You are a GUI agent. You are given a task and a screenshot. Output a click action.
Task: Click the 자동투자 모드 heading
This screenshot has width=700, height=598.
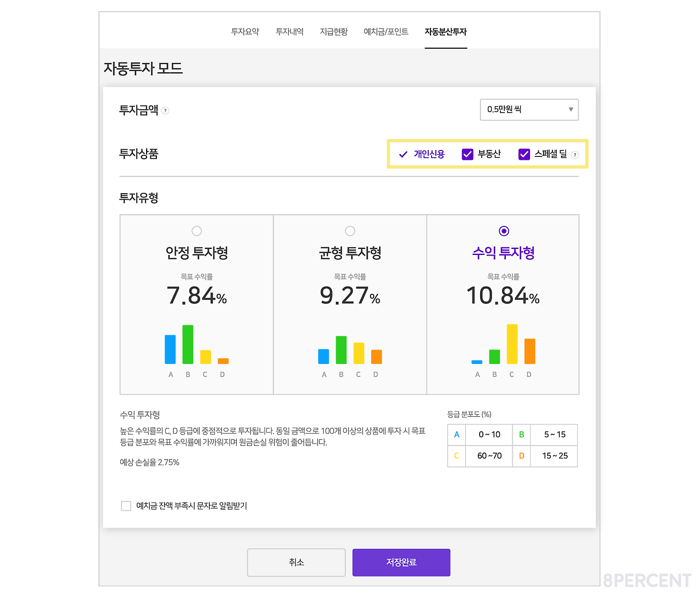coord(143,68)
